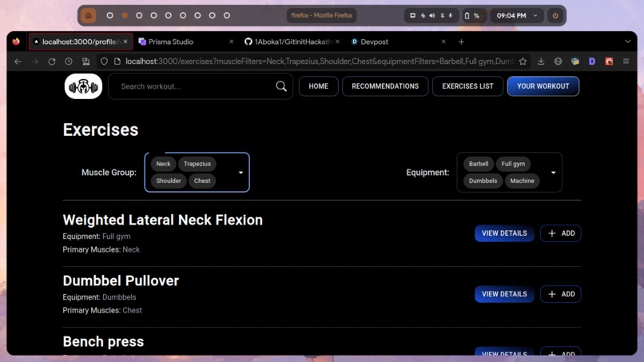Add Dumbbel Pullover to workout
Screen dimensions: 644x362
point(561,294)
